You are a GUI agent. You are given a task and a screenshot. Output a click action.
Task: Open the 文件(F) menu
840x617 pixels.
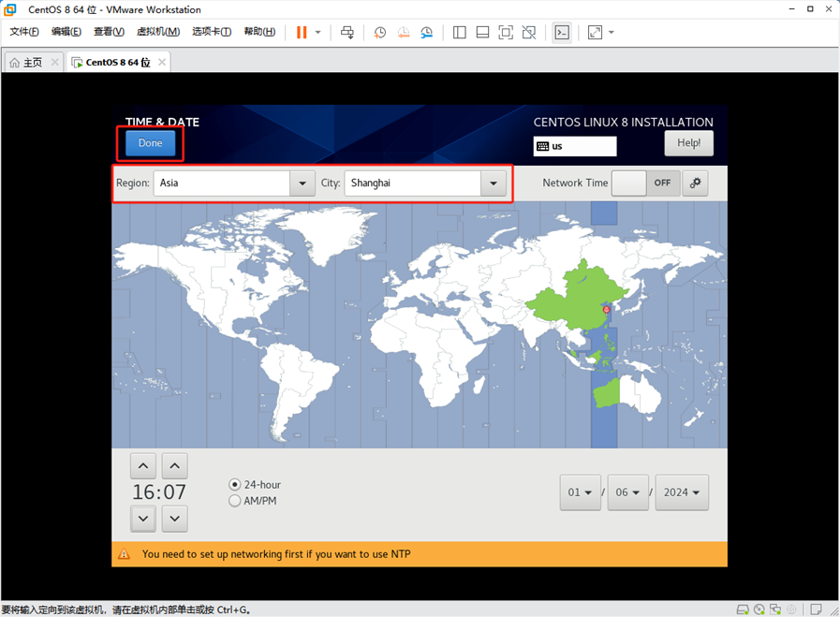coord(24,32)
